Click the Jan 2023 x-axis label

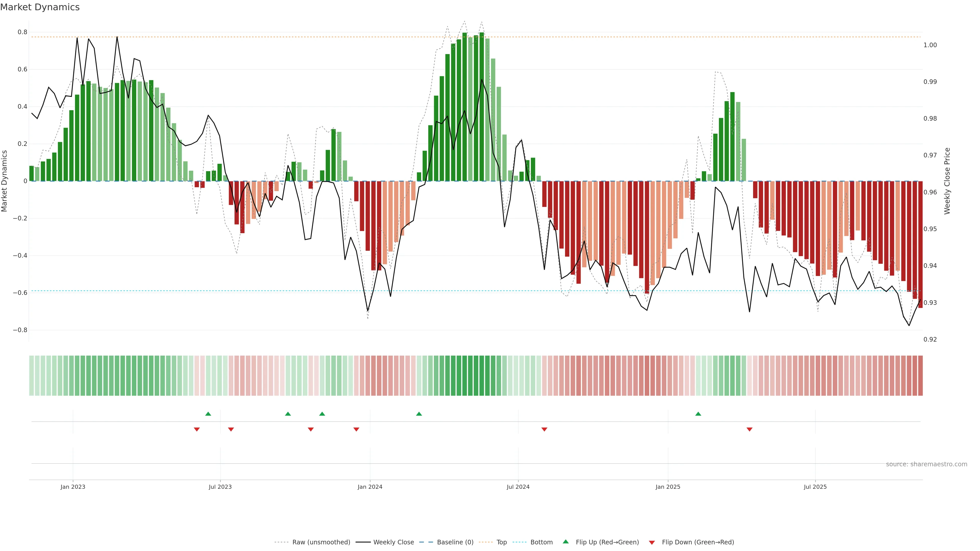point(73,487)
